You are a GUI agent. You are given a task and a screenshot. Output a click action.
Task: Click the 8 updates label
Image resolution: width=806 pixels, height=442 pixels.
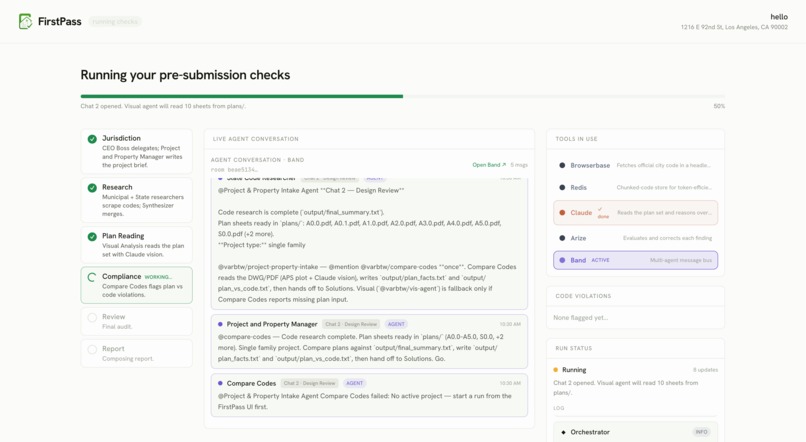coord(705,370)
